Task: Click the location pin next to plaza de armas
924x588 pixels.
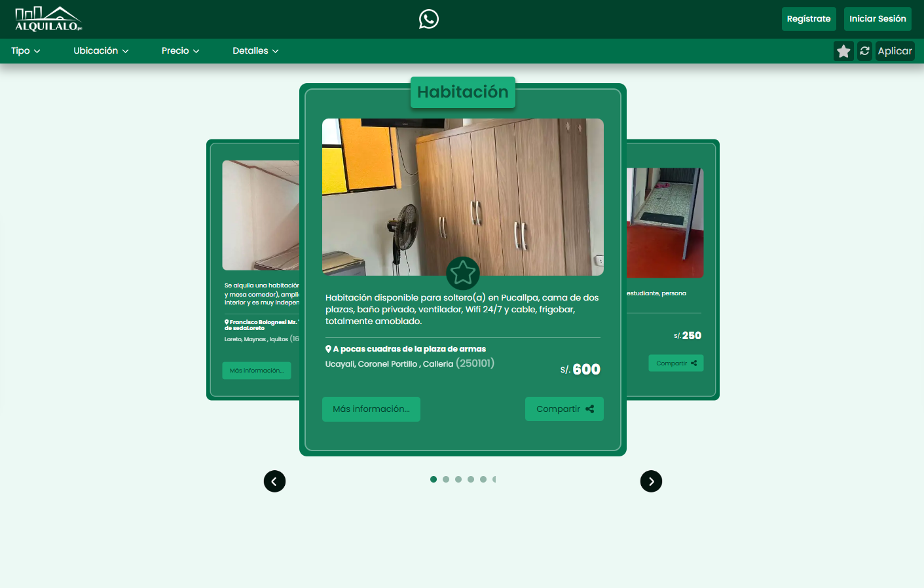Action: (x=327, y=348)
